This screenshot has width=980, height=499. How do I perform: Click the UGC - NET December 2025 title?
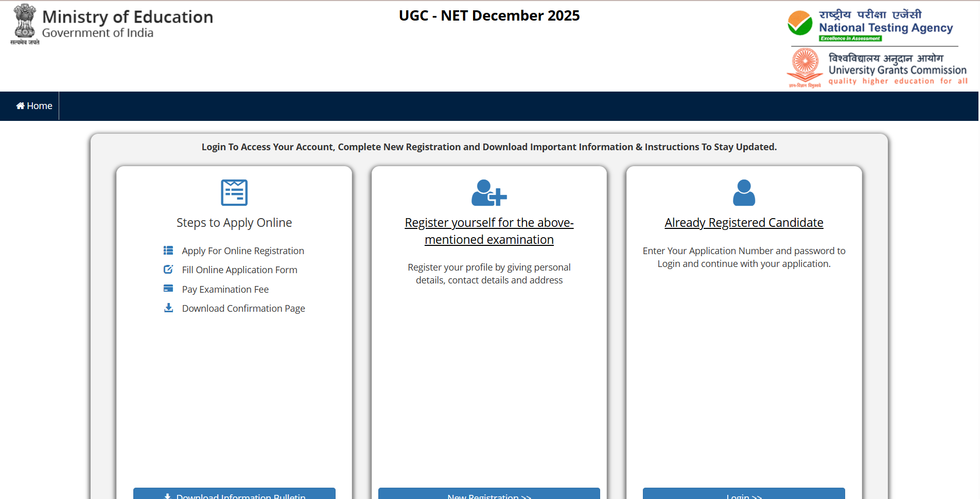click(489, 16)
